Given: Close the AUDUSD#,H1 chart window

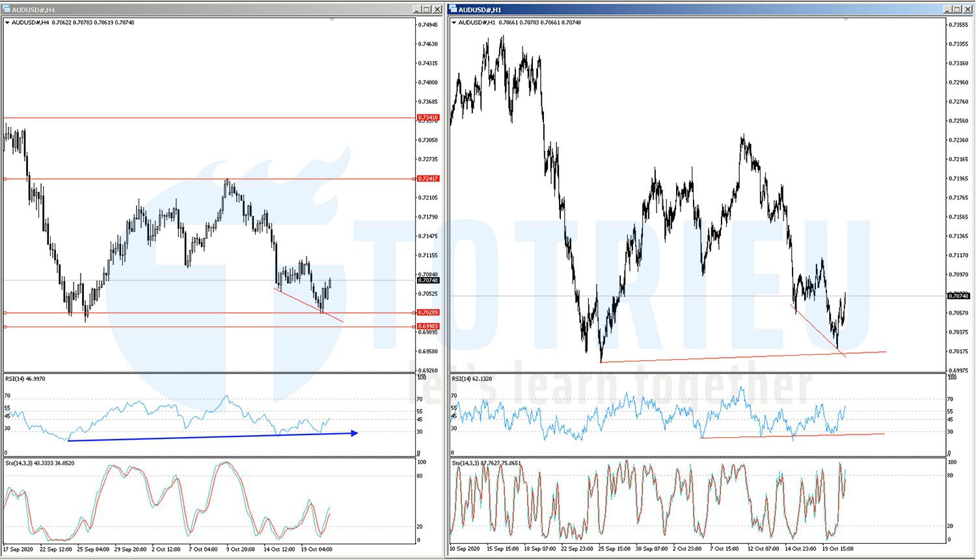Looking at the screenshot, I should (x=968, y=9).
